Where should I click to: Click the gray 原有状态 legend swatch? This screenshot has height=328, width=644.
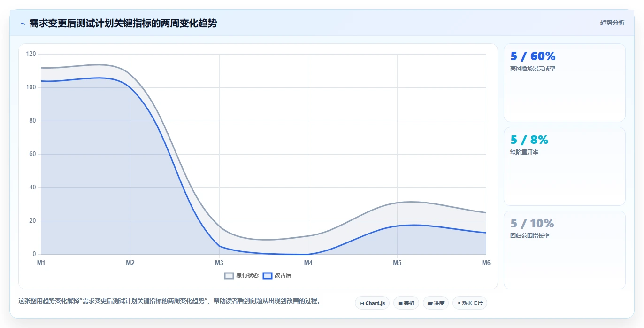point(229,275)
